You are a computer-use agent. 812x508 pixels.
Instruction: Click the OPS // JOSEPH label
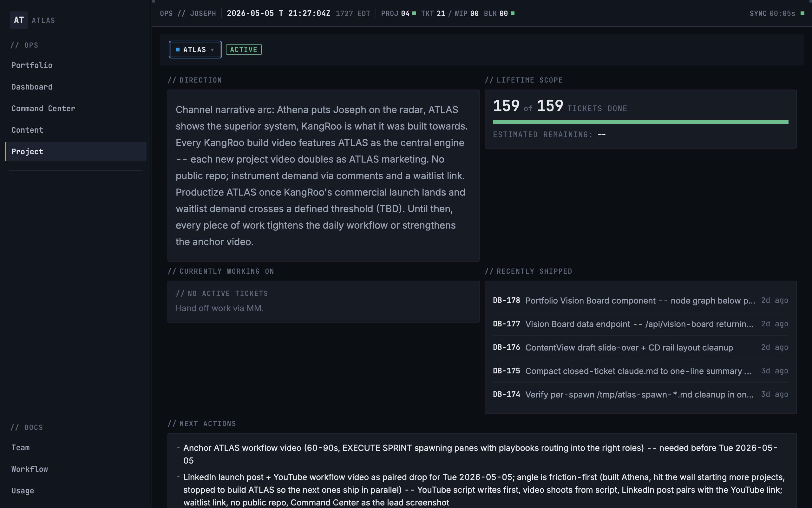click(188, 13)
